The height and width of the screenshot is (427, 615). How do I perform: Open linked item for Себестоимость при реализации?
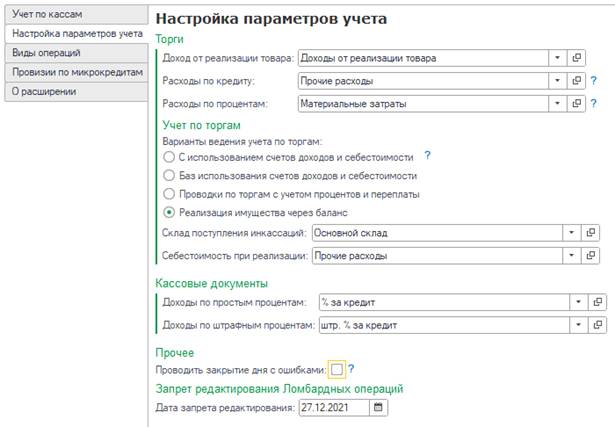[590, 256]
